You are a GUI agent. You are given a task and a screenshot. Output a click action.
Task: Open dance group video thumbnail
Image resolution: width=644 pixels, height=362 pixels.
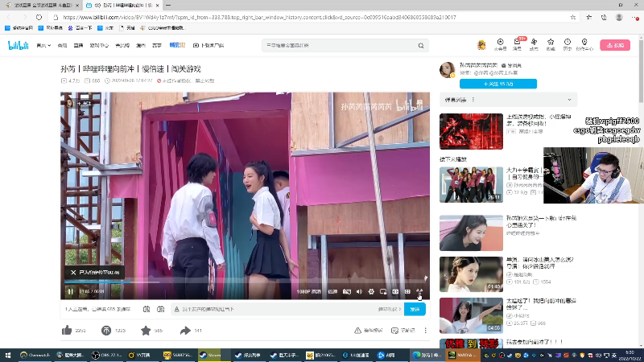click(x=471, y=185)
